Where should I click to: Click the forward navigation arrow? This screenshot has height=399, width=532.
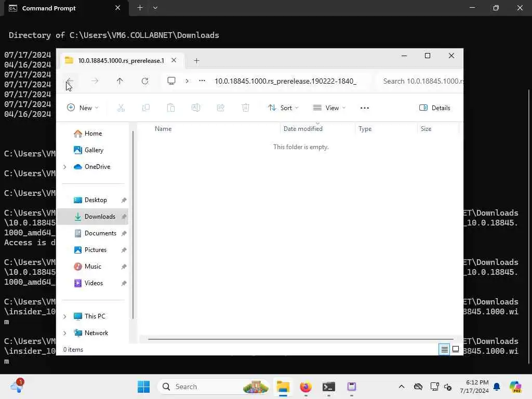point(95,81)
